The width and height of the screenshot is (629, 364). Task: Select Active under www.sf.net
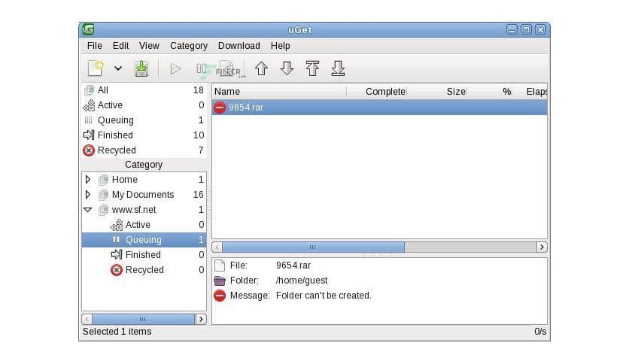tap(144, 225)
